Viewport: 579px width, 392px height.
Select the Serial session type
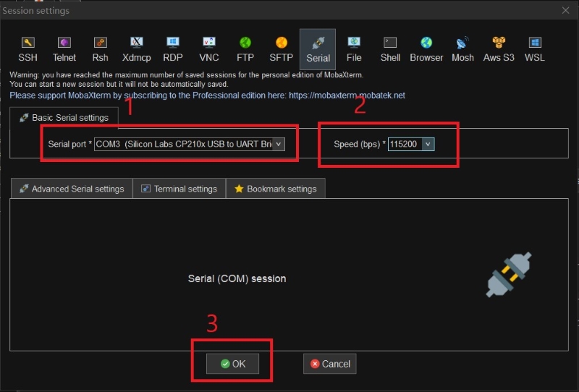[318, 49]
